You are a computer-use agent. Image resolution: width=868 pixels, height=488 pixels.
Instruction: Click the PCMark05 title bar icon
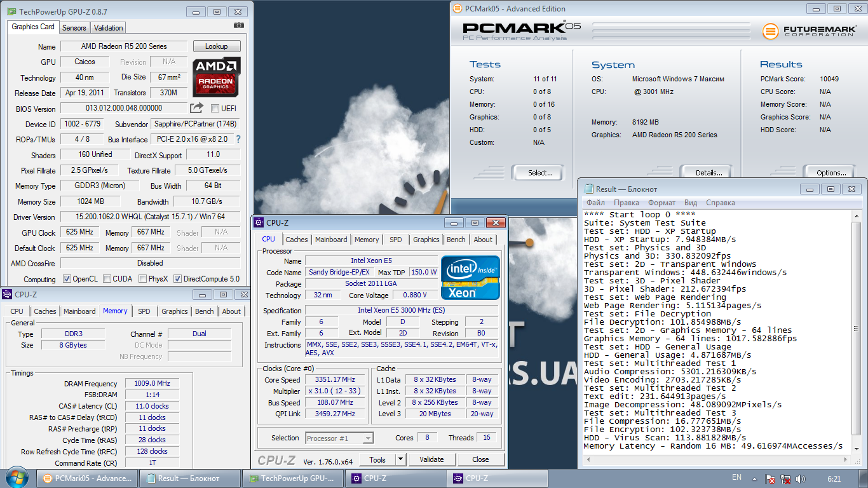pos(458,9)
